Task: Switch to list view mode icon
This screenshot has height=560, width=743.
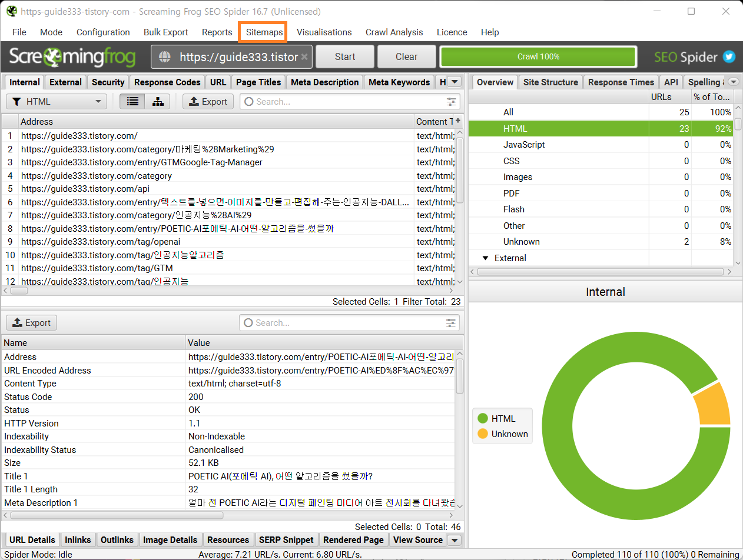Action: (132, 102)
